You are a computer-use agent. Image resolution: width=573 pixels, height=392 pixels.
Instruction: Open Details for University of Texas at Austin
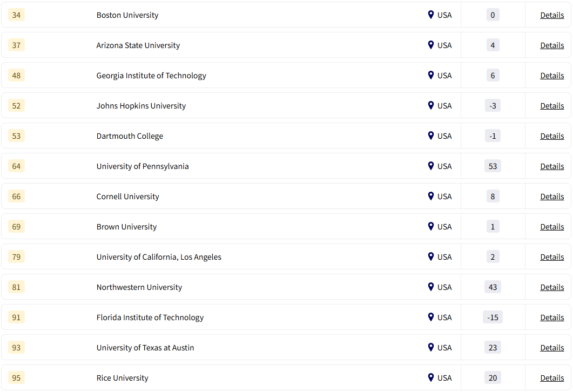(x=552, y=348)
